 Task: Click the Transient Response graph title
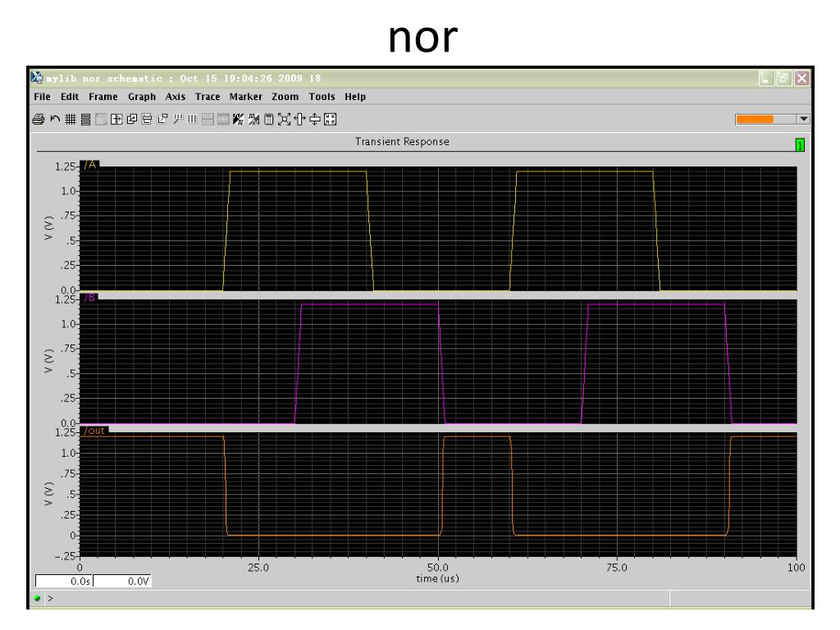(402, 142)
